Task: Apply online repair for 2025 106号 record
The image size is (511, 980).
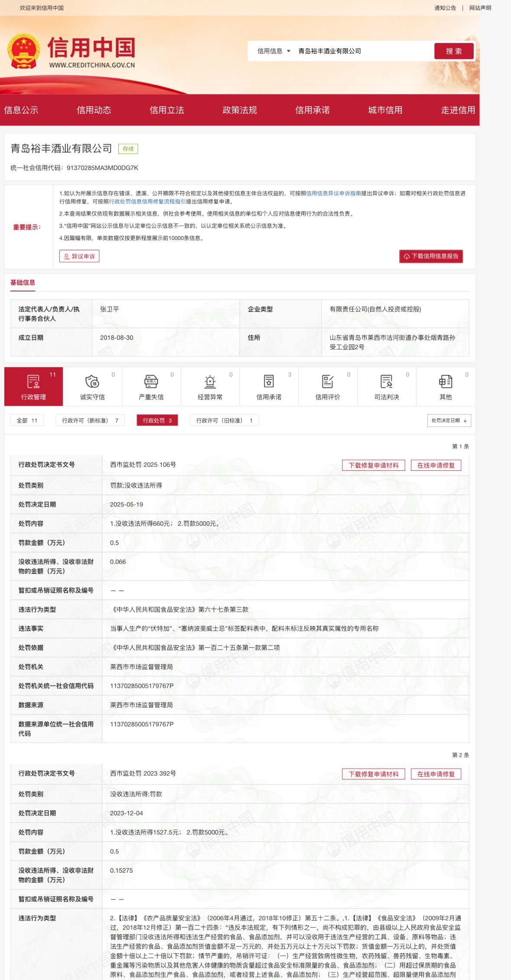Action: pos(436,466)
